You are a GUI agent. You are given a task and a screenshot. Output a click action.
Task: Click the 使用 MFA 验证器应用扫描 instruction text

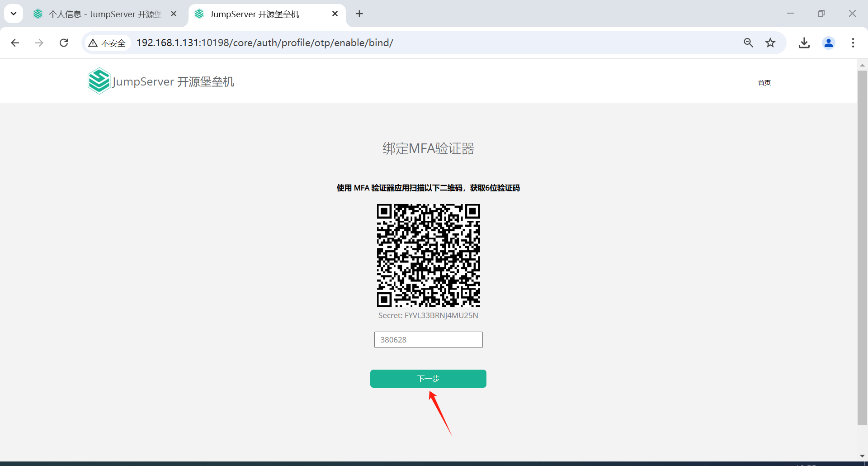point(428,188)
